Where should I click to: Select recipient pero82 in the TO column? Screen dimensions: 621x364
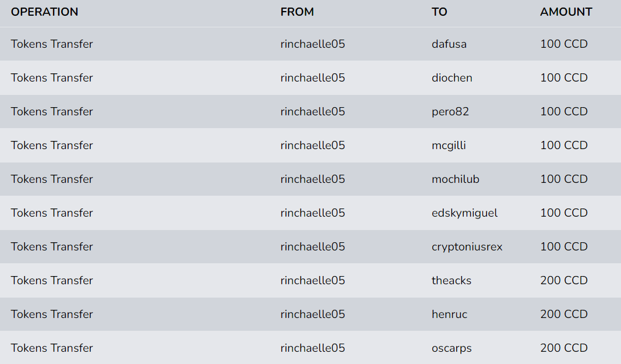click(x=450, y=112)
